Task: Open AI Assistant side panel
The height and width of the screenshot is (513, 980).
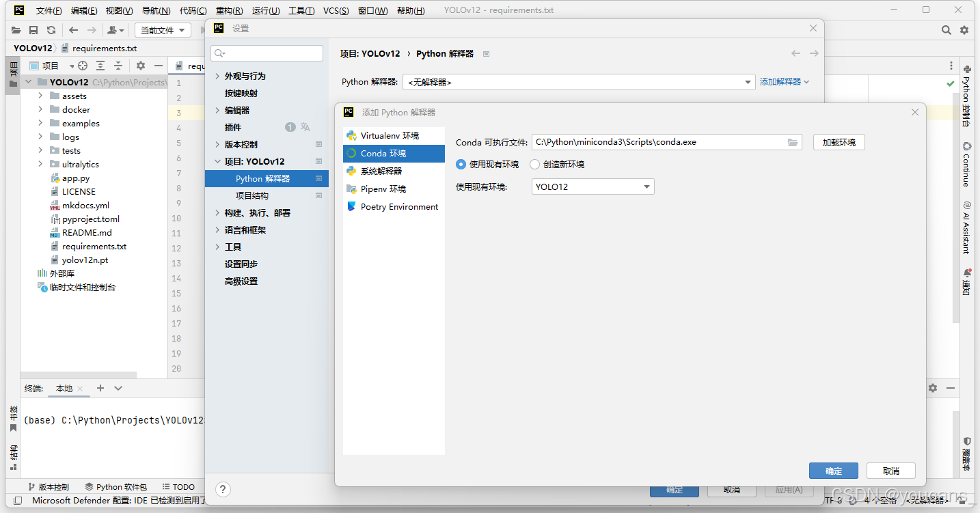Action: [x=966, y=227]
